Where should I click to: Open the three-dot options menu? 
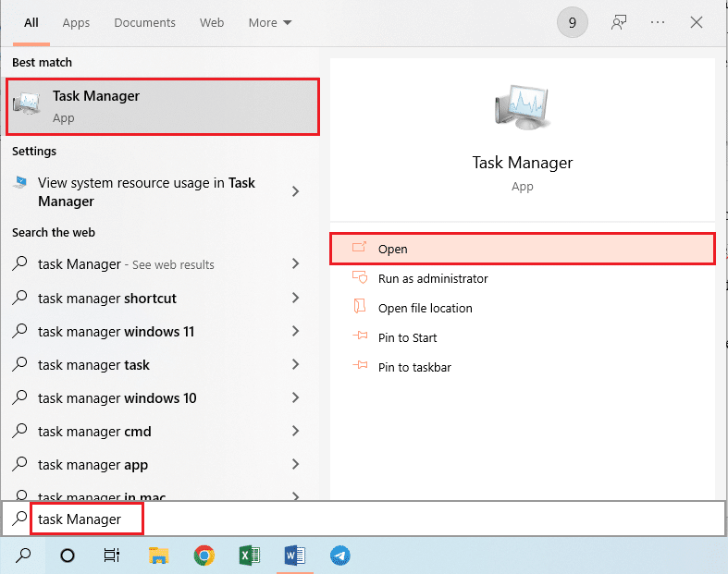[658, 23]
